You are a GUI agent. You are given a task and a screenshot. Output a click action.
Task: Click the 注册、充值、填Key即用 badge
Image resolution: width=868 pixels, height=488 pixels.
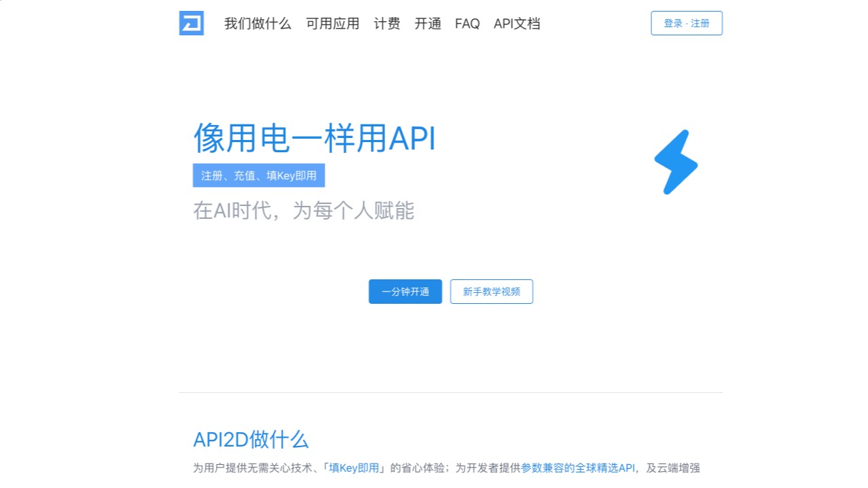click(259, 175)
